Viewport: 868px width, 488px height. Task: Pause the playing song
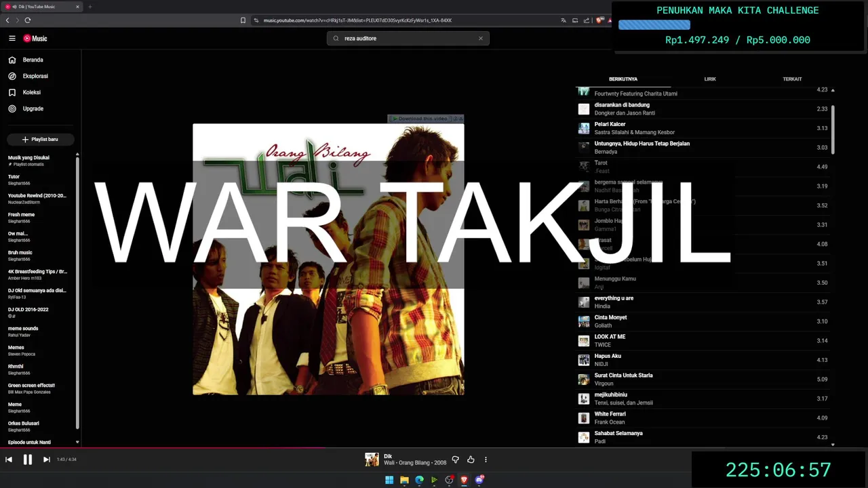[x=28, y=460]
